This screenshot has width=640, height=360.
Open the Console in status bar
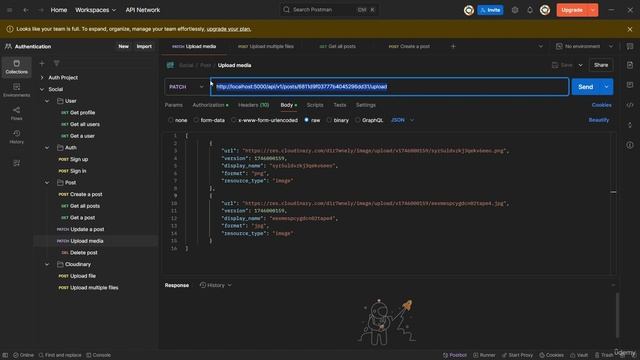pos(98,355)
